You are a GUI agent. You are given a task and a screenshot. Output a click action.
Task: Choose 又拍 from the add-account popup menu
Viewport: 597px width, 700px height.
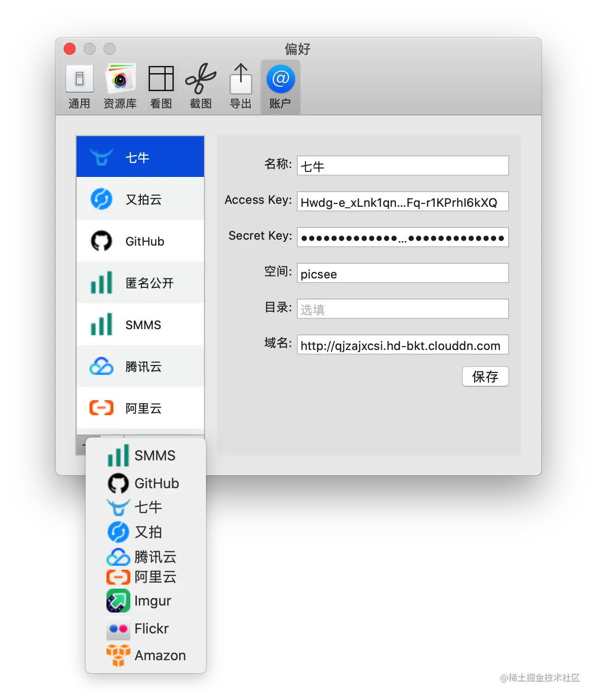[146, 532]
